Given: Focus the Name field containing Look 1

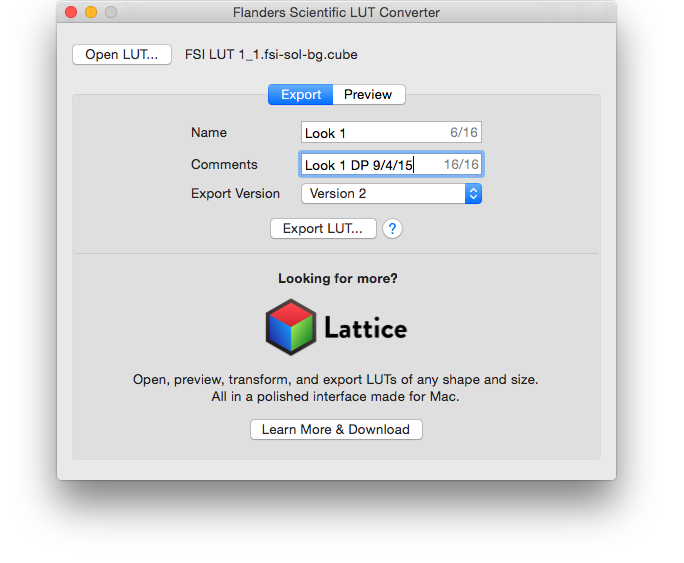Looking at the screenshot, I should [x=391, y=132].
